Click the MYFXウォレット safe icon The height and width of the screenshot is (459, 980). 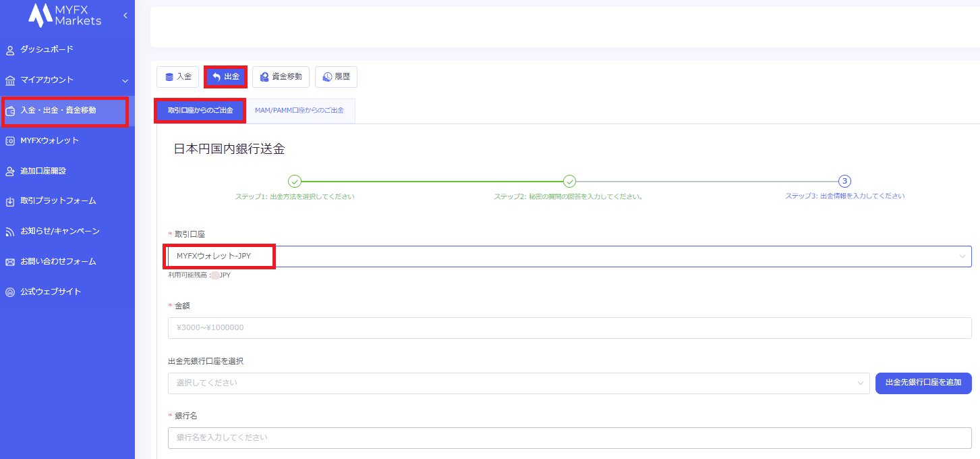point(10,141)
